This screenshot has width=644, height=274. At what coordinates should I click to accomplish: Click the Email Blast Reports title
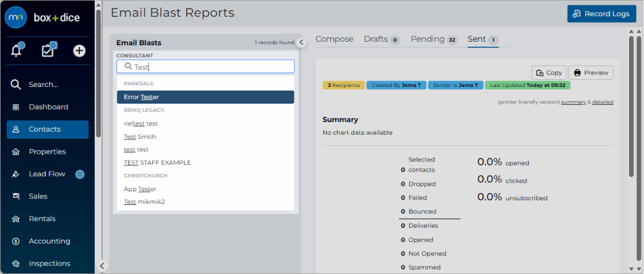coord(172,13)
